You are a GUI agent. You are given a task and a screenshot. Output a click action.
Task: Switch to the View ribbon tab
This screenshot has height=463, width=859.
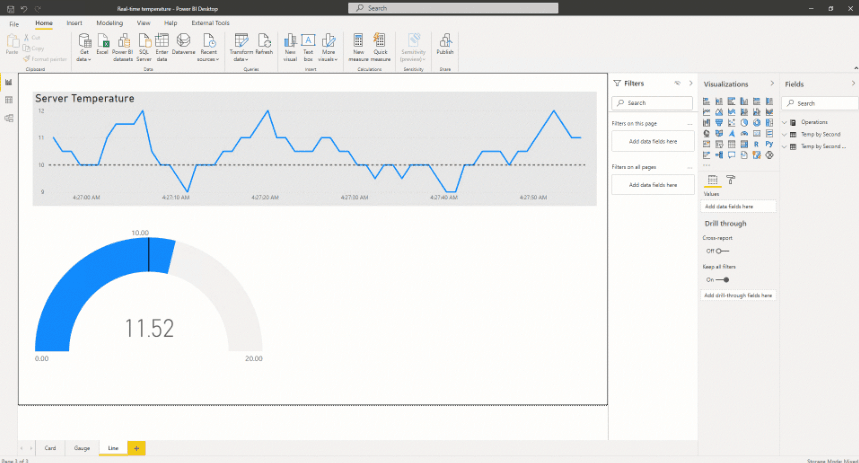(x=144, y=23)
